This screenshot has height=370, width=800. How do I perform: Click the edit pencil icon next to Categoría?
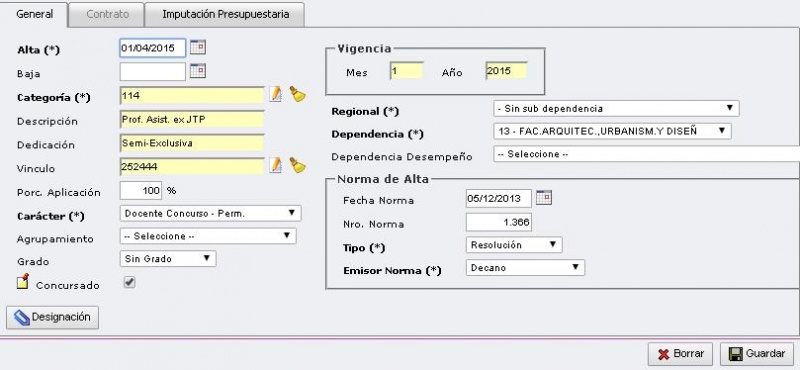(x=276, y=94)
